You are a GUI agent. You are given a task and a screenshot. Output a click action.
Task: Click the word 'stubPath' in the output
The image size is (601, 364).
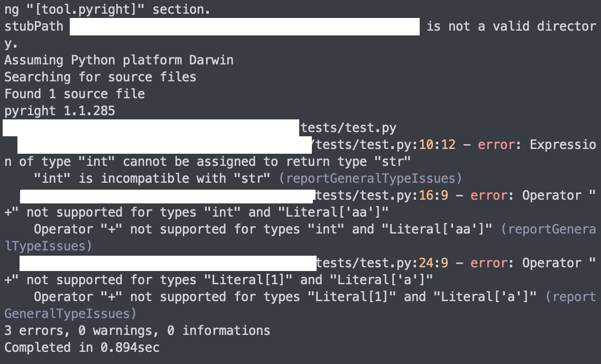(34, 26)
